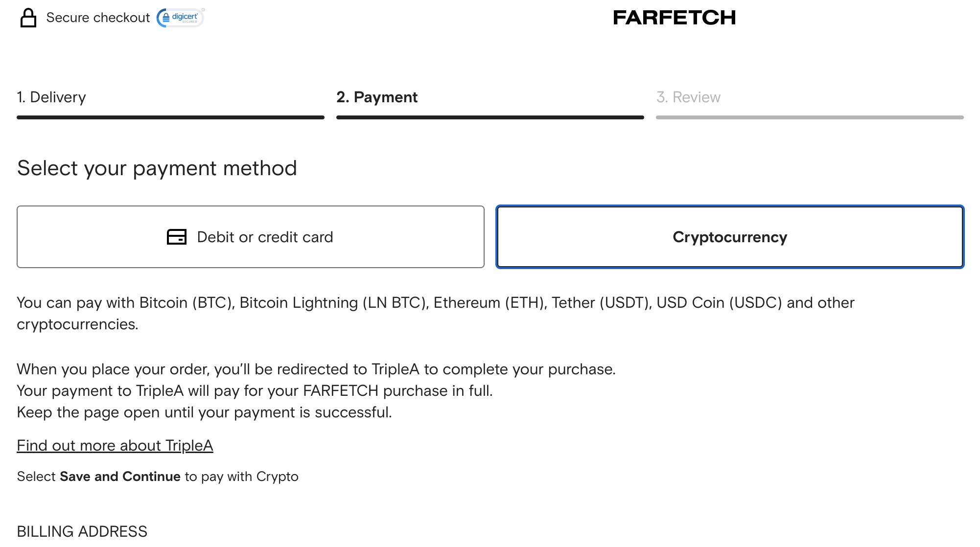Click the progress bar under Payment
This screenshot has width=980, height=547.
pyautogui.click(x=490, y=117)
